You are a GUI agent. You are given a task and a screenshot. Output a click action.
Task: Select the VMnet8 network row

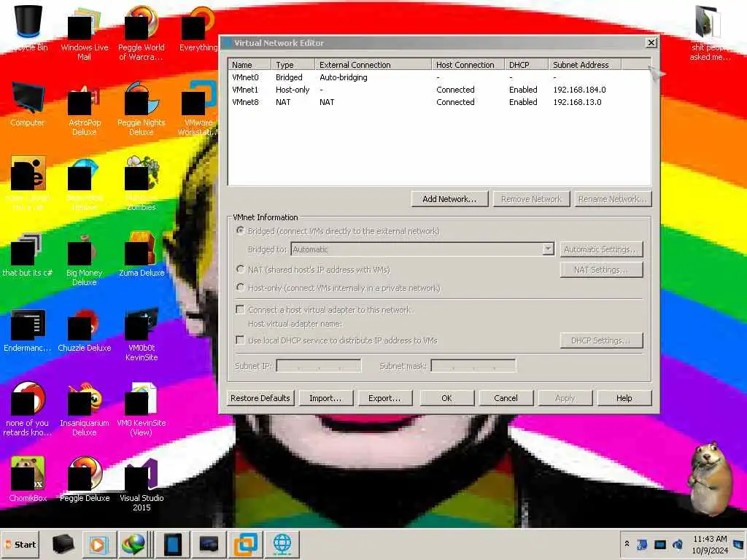coord(438,102)
